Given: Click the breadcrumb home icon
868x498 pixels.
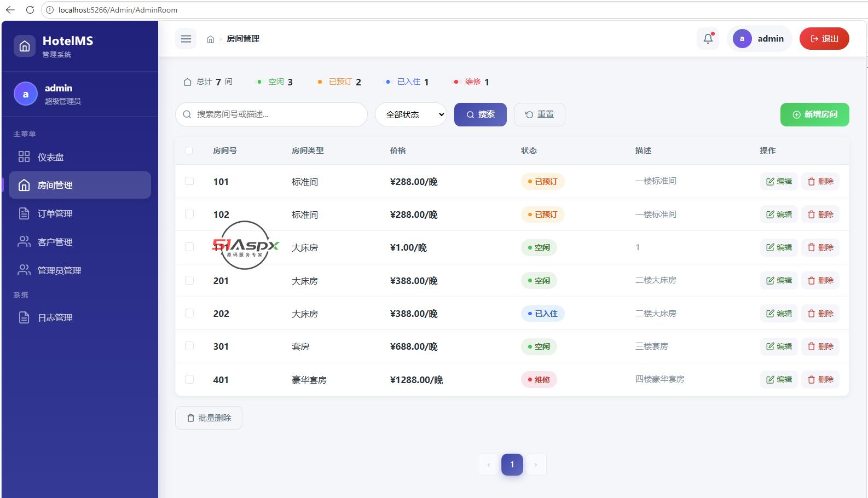Looking at the screenshot, I should (x=210, y=39).
